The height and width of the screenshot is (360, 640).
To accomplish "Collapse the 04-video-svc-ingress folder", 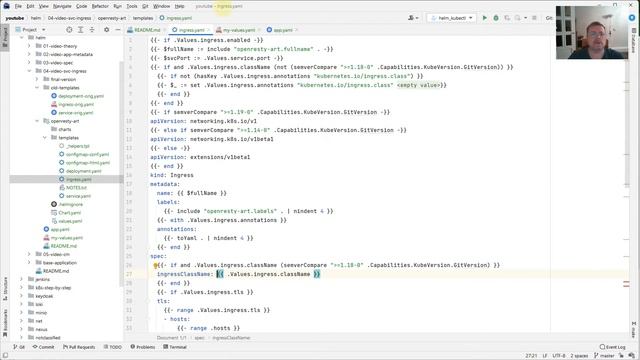I will pyautogui.click(x=29, y=71).
